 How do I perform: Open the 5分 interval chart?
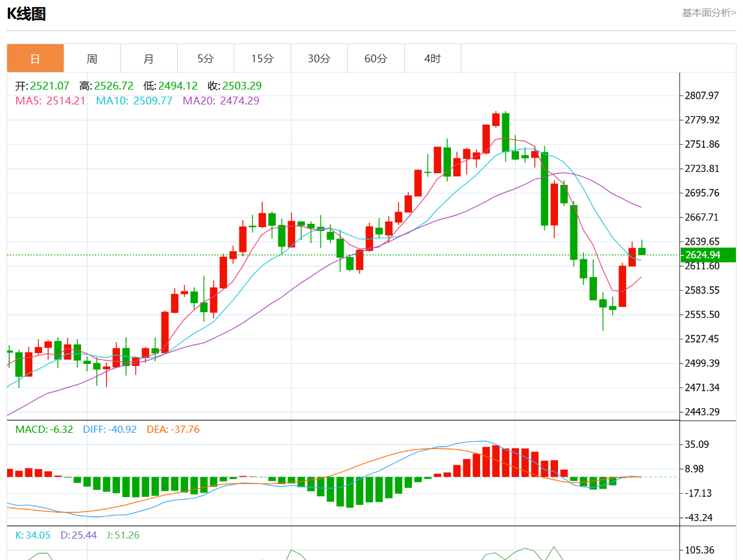click(x=206, y=58)
